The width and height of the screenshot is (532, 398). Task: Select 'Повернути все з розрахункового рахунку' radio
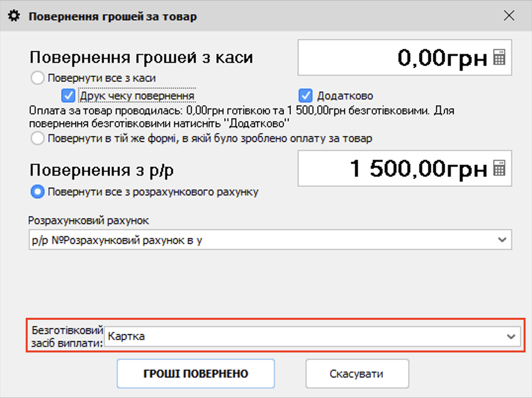[x=37, y=192]
